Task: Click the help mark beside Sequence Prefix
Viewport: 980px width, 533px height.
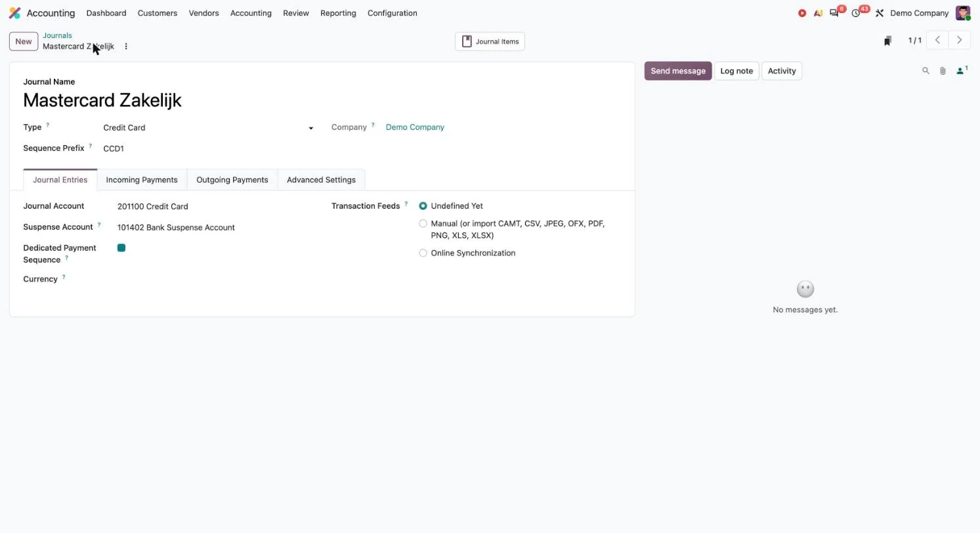Action: [90, 146]
